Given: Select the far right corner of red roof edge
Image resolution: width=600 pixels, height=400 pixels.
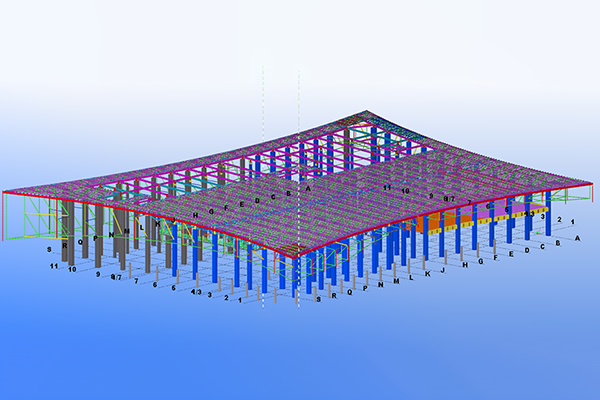Looking at the screenshot, I should tap(589, 183).
